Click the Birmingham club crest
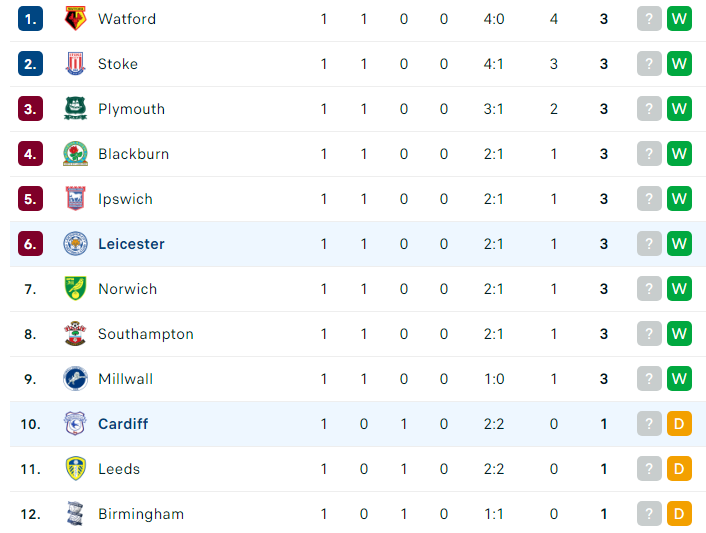Screen dimensions: 706x533 (x=75, y=514)
